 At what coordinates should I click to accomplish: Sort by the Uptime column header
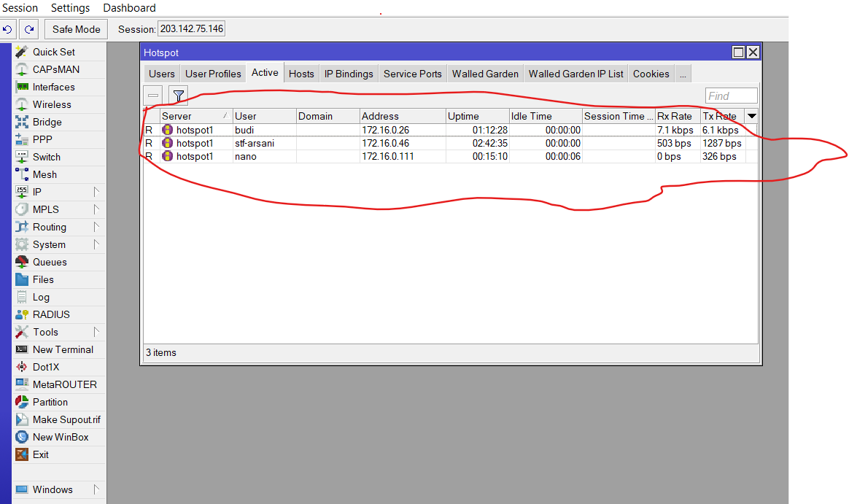click(478, 116)
